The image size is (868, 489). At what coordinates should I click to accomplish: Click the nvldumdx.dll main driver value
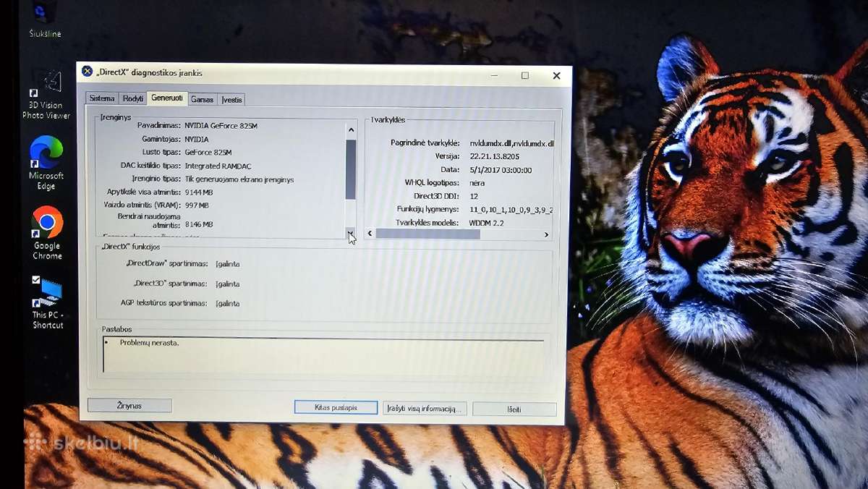[x=511, y=143]
